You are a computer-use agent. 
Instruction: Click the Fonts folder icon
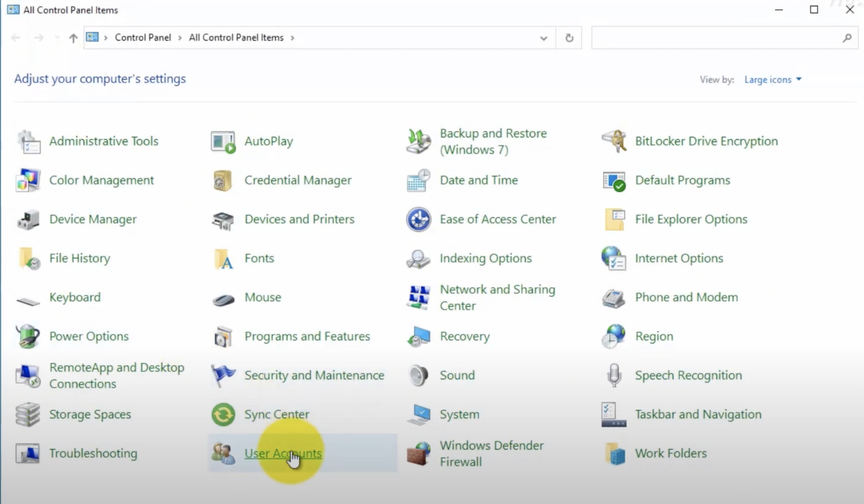[223, 259]
